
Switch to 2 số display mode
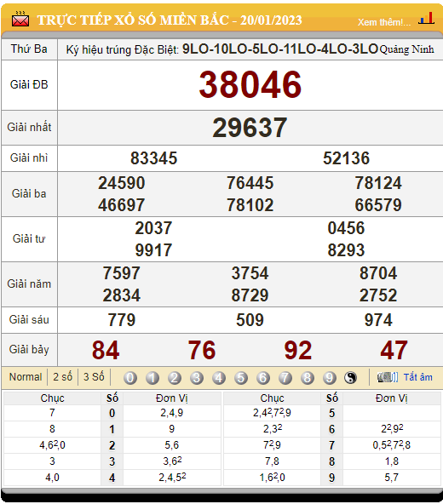pyautogui.click(x=62, y=376)
